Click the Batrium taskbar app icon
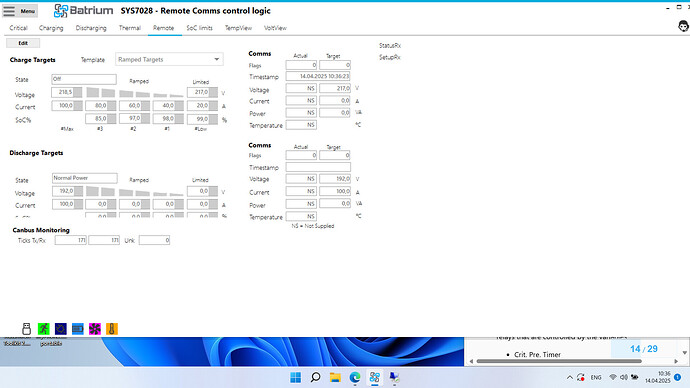Screen dimensions: 690x388 (x=374, y=377)
